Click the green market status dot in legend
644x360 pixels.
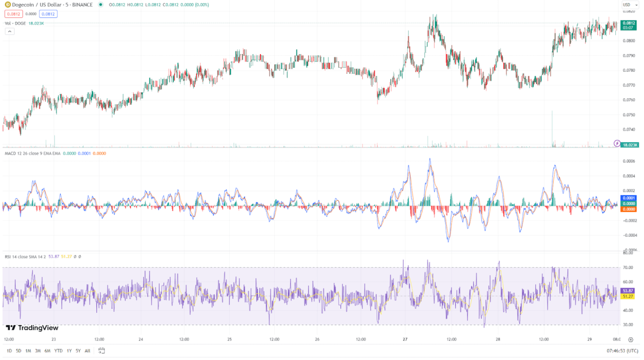[x=101, y=5]
